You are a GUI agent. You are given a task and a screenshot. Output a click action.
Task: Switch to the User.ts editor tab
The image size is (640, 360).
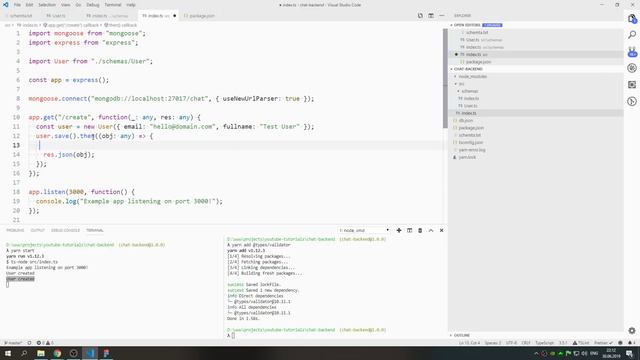tap(56, 16)
